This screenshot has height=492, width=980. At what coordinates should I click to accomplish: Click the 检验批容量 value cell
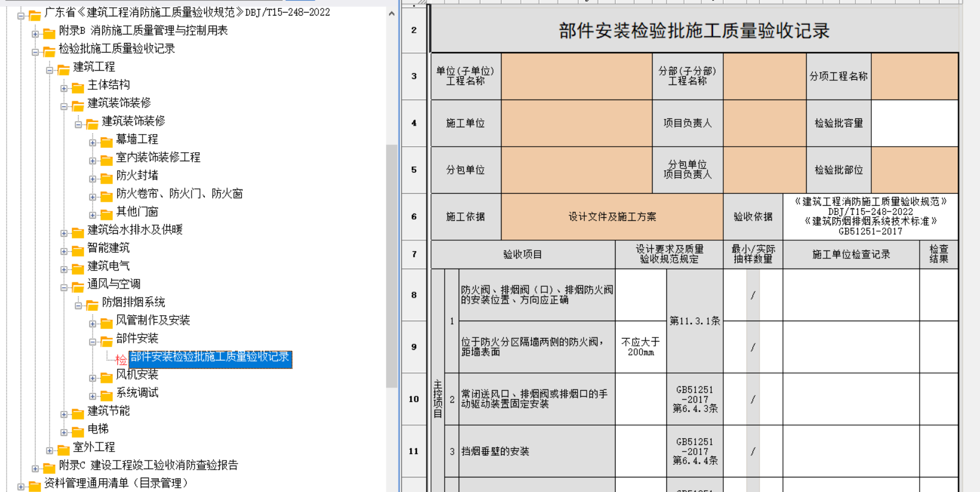[x=914, y=123]
